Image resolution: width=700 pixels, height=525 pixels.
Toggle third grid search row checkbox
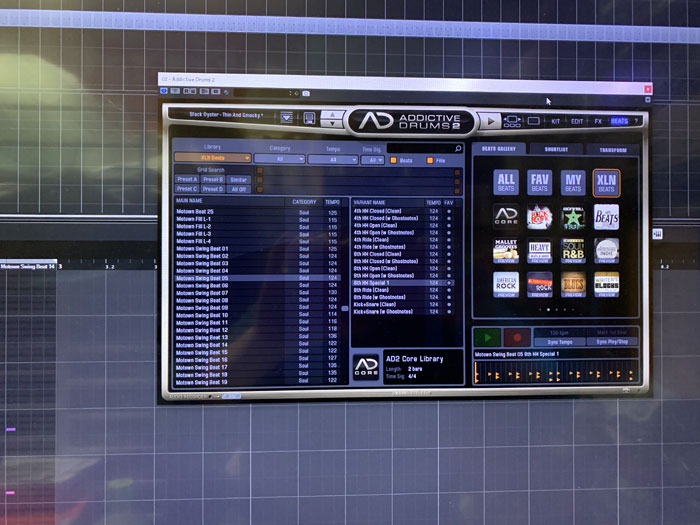click(x=260, y=190)
